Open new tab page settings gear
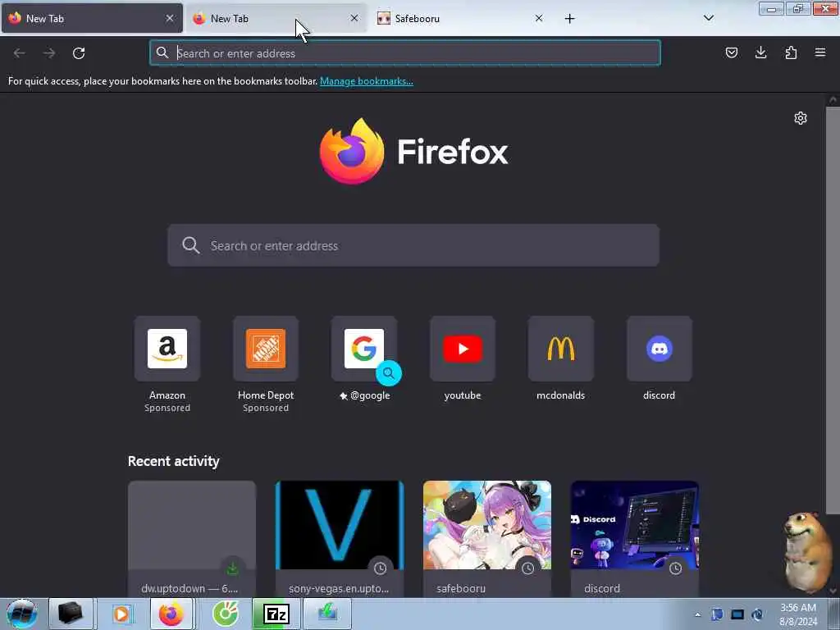 [x=801, y=118]
